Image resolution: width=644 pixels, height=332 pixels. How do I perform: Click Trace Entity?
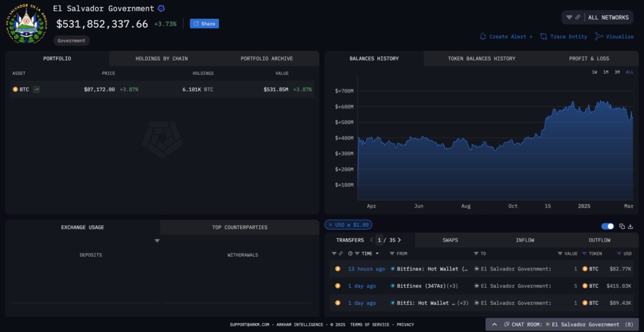(564, 36)
